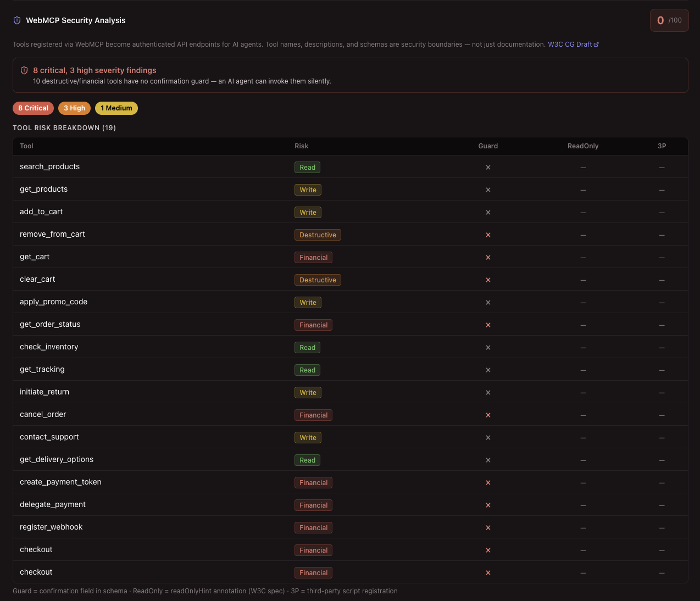Screen dimensions: 700x601
Task: Click the Guard X mark for check_inventory
Action: (488, 348)
